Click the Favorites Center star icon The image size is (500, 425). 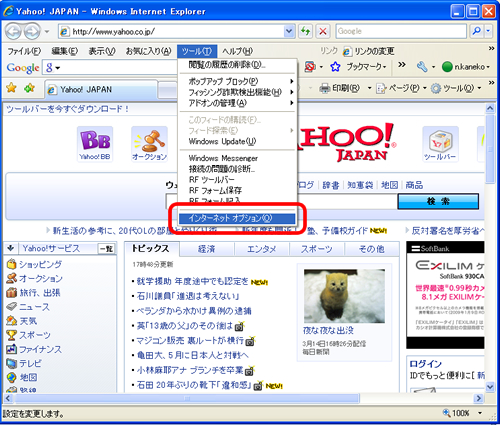point(11,88)
